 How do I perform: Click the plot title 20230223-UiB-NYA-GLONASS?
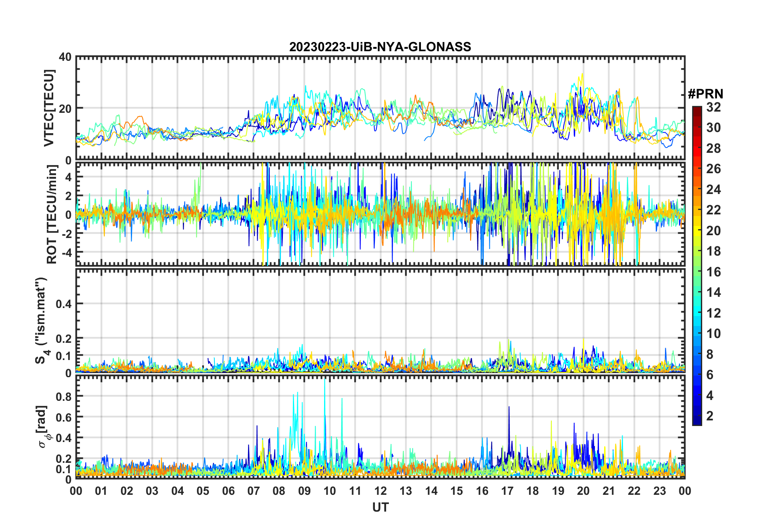tap(380, 47)
